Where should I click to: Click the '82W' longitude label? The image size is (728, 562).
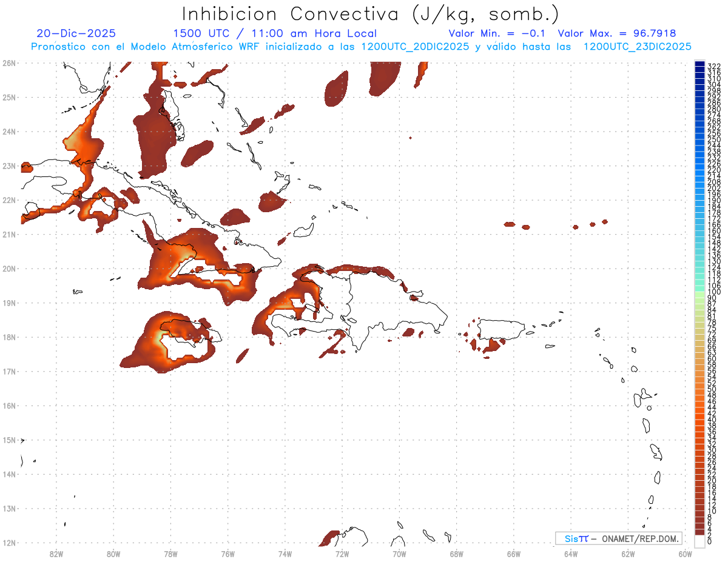56,554
